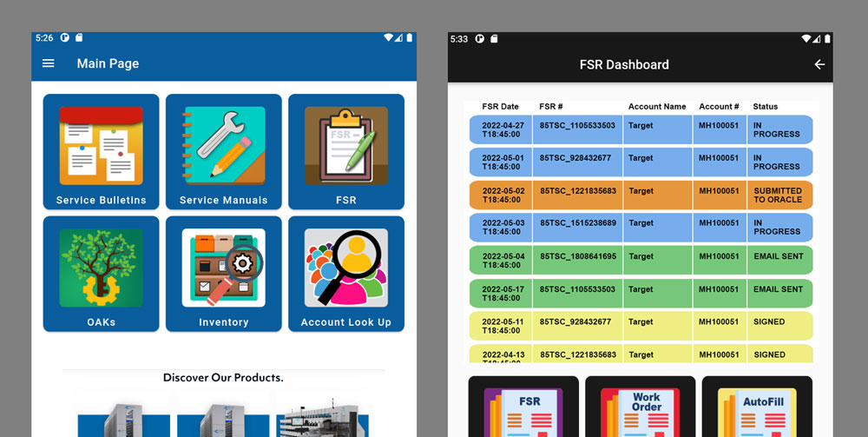Click the third product image under Discover
The image size is (868, 437).
tap(321, 414)
